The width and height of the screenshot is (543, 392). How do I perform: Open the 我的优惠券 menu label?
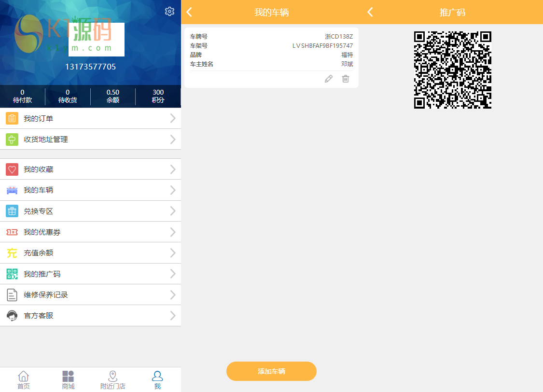[x=42, y=232]
